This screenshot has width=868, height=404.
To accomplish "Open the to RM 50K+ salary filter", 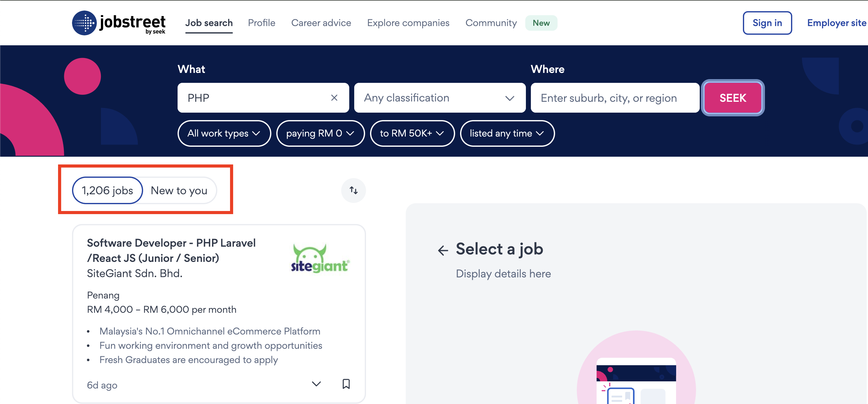I will (x=412, y=133).
